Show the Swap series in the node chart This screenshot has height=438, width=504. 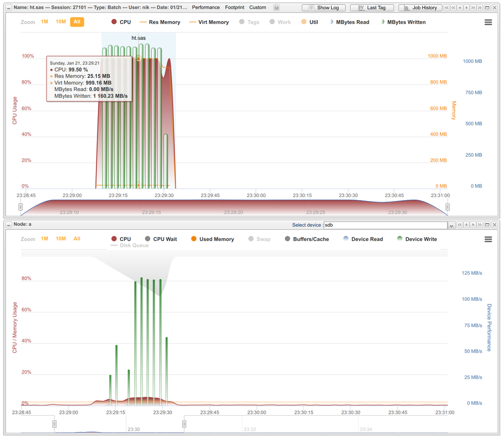(x=259, y=239)
